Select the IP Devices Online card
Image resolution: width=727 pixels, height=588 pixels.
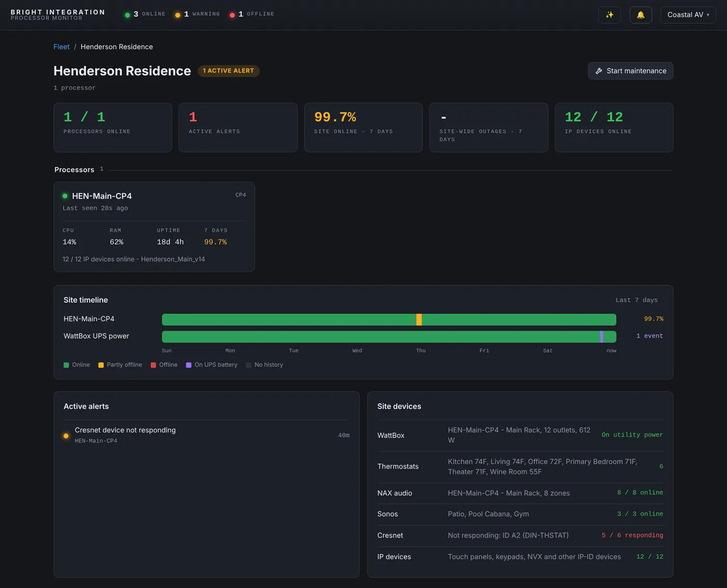(x=614, y=127)
